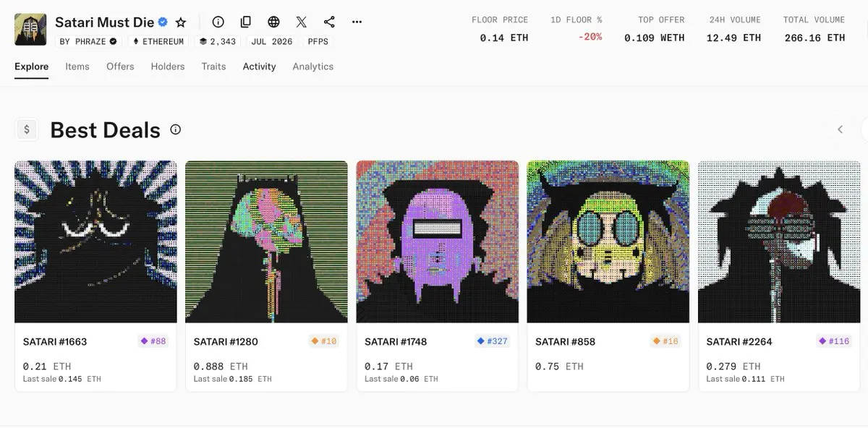Viewport: 868px width, 428px height.
Task: Click the Satari Must Die collection avatar
Action: point(30,30)
